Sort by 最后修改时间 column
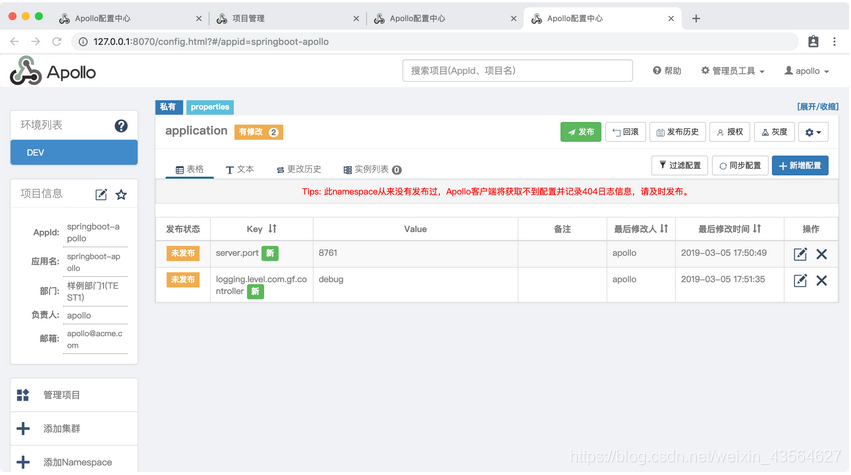 (x=757, y=229)
